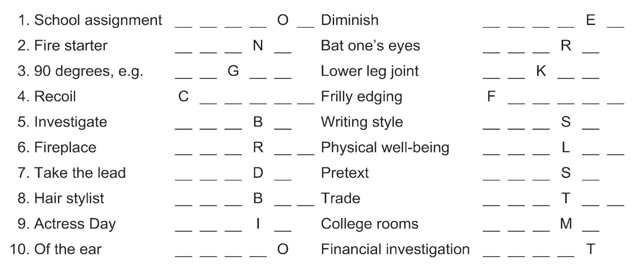Click the 'Financial investigation' clue
The image size is (644, 267).
[395, 249]
